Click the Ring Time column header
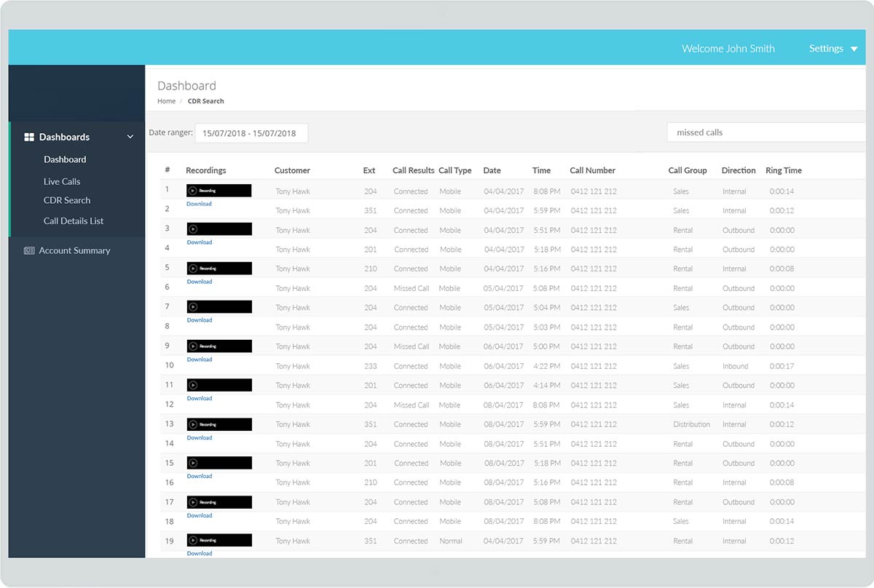The width and height of the screenshot is (874, 588). [x=784, y=170]
